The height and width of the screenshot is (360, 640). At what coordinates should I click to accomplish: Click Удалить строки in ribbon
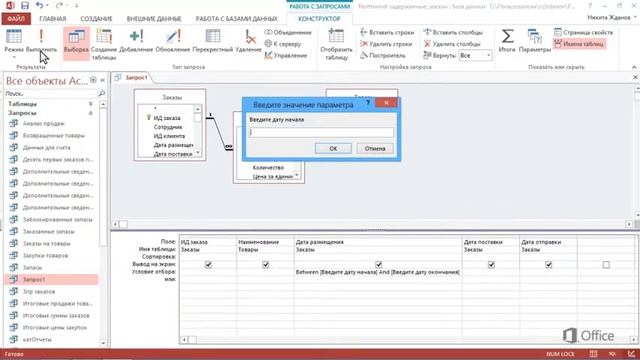[386, 44]
